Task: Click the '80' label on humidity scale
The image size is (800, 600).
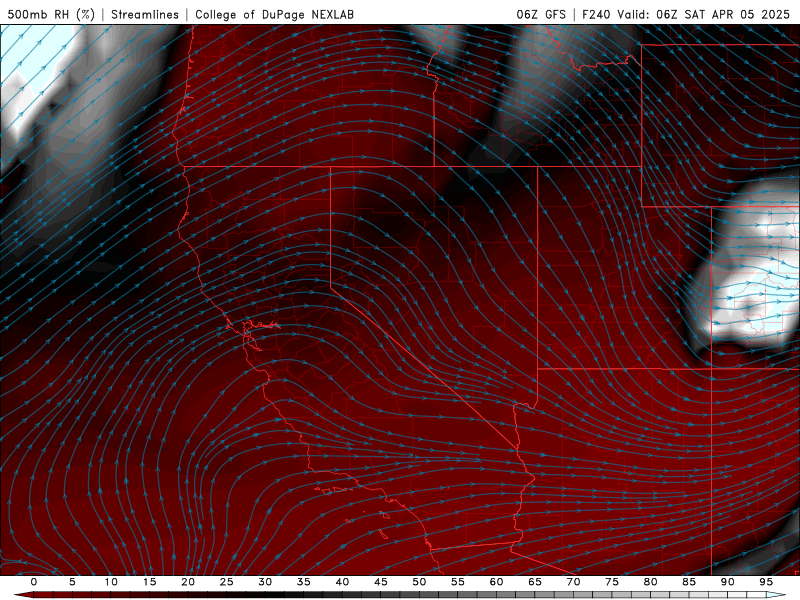Action: pos(651,582)
